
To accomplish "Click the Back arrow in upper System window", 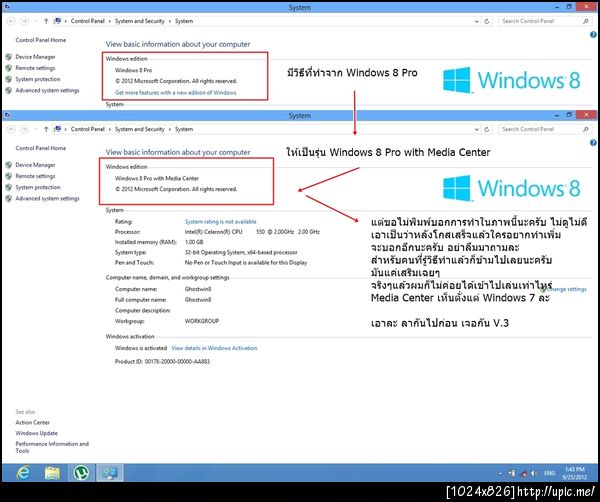I will point(11,21).
